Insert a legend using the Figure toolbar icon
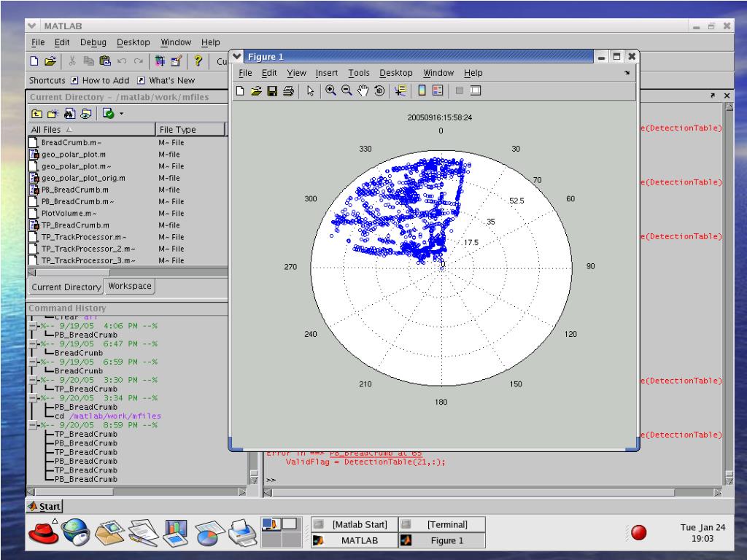 [x=438, y=90]
